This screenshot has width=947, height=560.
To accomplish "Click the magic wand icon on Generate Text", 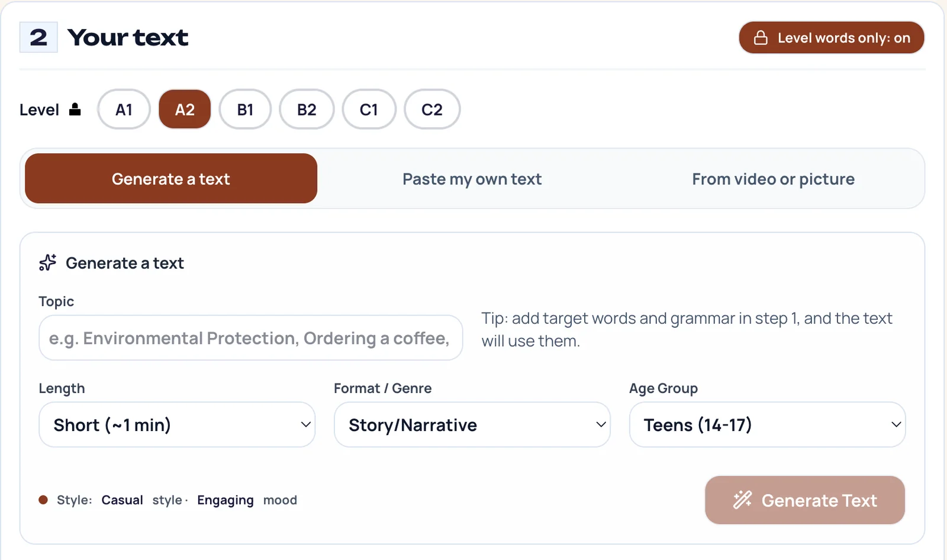I will pyautogui.click(x=742, y=500).
